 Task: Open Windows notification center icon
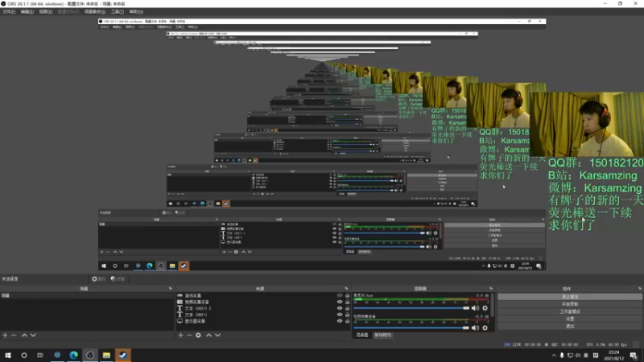tap(634, 356)
